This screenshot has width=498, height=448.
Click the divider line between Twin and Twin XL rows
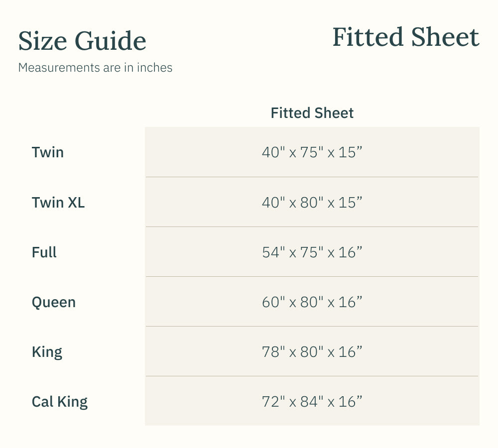(312, 177)
